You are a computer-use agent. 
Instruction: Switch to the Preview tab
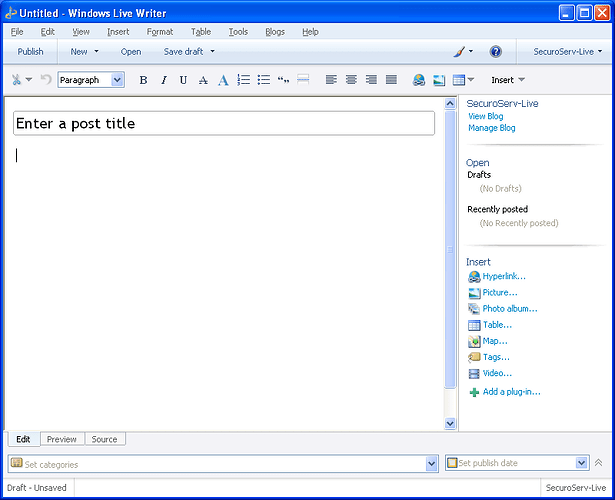(62, 439)
